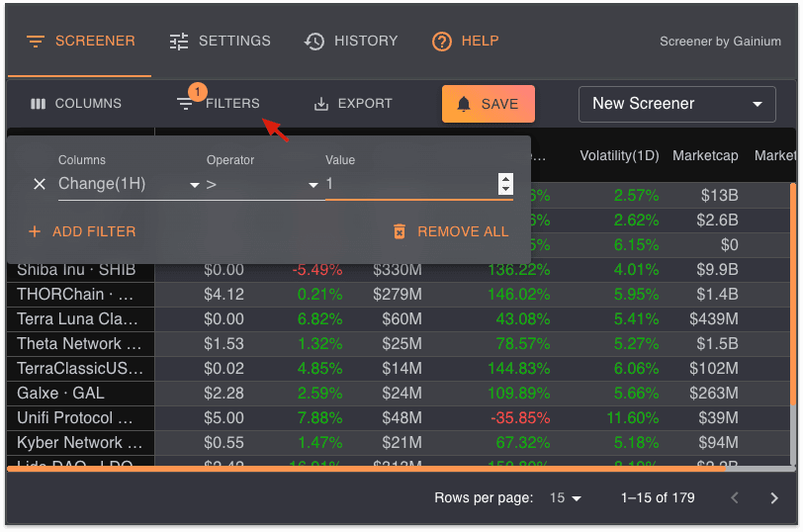Viewport: 803px width, 532px height.
Task: Open the History tab
Action: [351, 42]
